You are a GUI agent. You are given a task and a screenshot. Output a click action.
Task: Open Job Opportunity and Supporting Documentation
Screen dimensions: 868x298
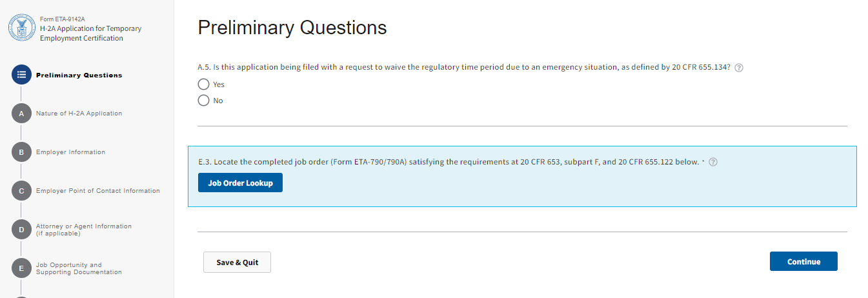tap(79, 268)
